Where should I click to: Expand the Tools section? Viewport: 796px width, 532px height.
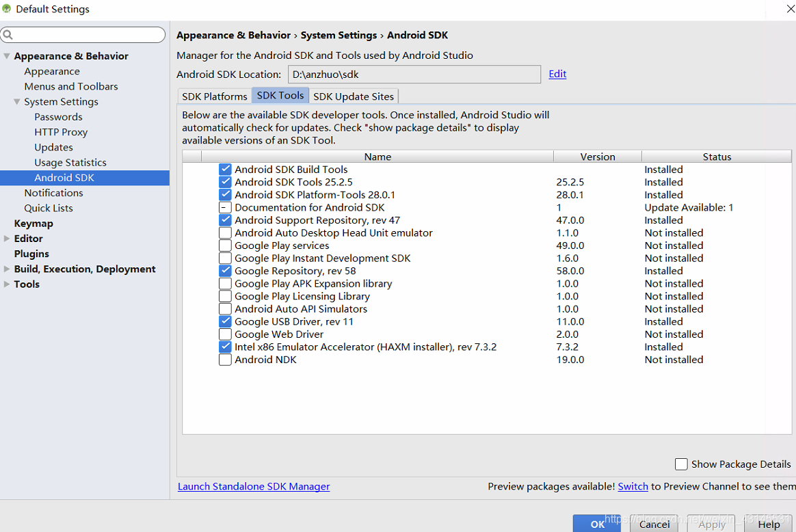(x=7, y=284)
